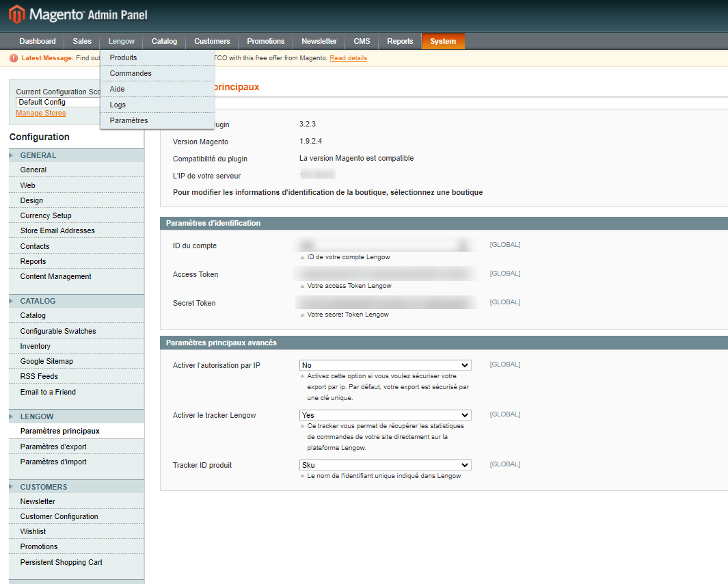Open the Newsletter top menu
Image resolution: width=728 pixels, height=584 pixels.
click(319, 41)
